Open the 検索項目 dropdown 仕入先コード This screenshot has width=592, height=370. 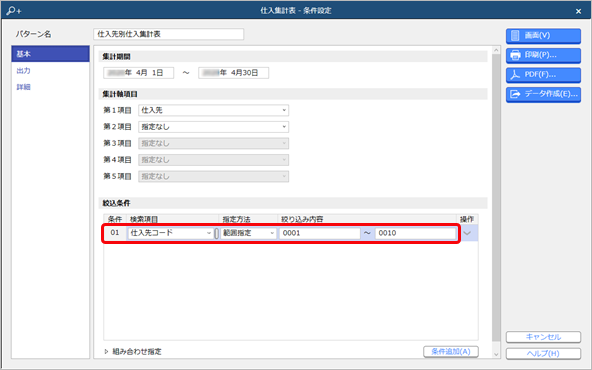coord(170,233)
